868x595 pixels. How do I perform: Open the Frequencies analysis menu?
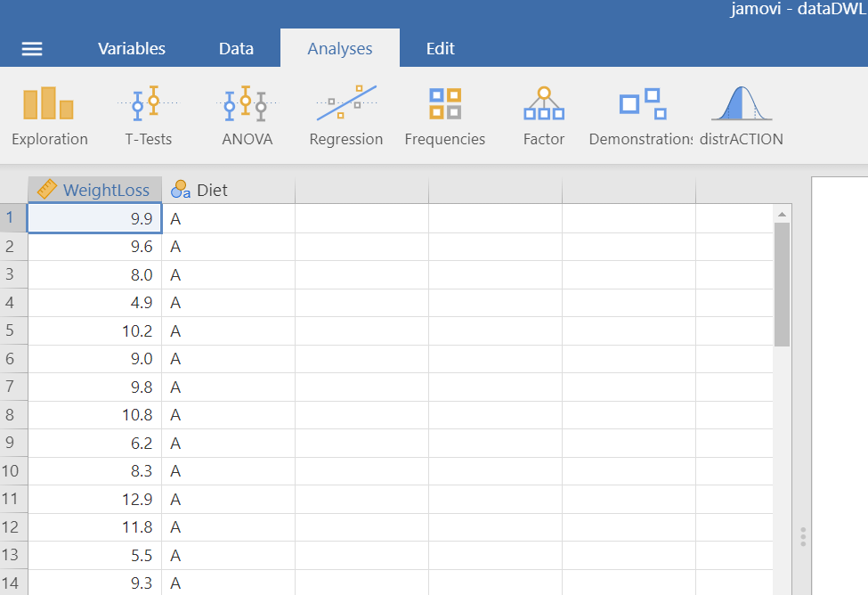pyautogui.click(x=444, y=116)
